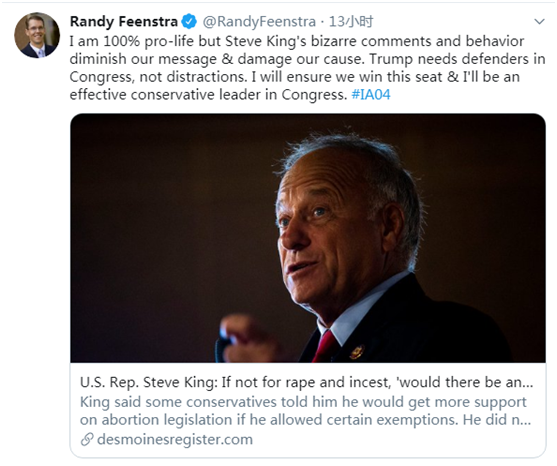Click the 'King said some conservatives' description
The height and width of the screenshot is (466, 557).
303,402
